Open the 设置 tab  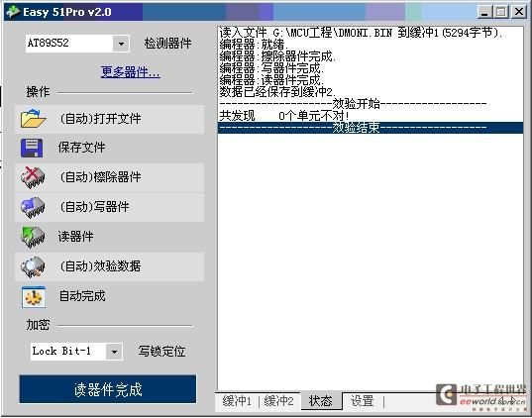pos(363,401)
